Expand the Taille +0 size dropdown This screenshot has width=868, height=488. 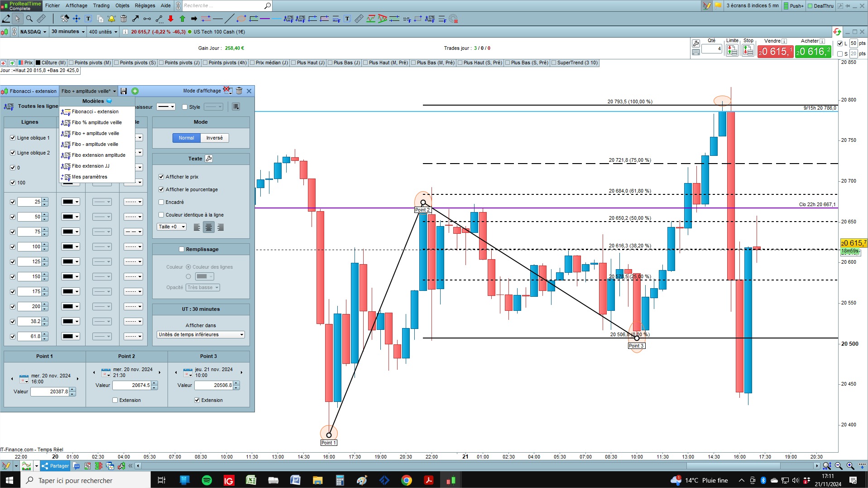click(x=172, y=227)
